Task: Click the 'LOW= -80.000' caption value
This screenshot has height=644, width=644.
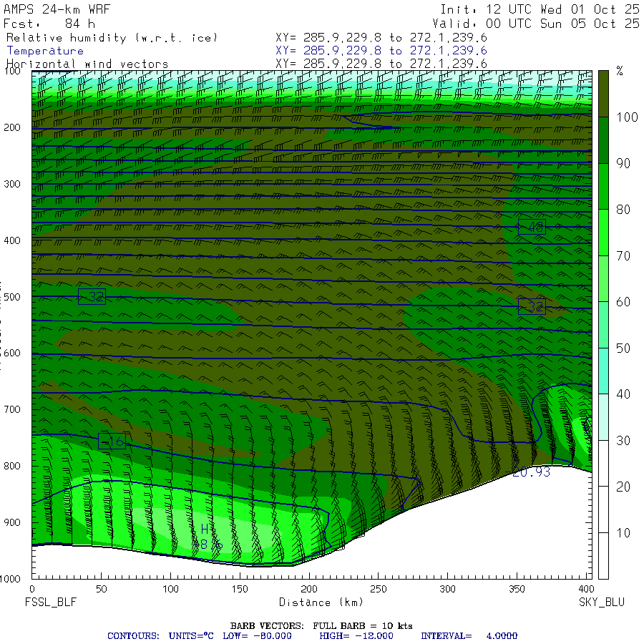Action: pos(257,636)
